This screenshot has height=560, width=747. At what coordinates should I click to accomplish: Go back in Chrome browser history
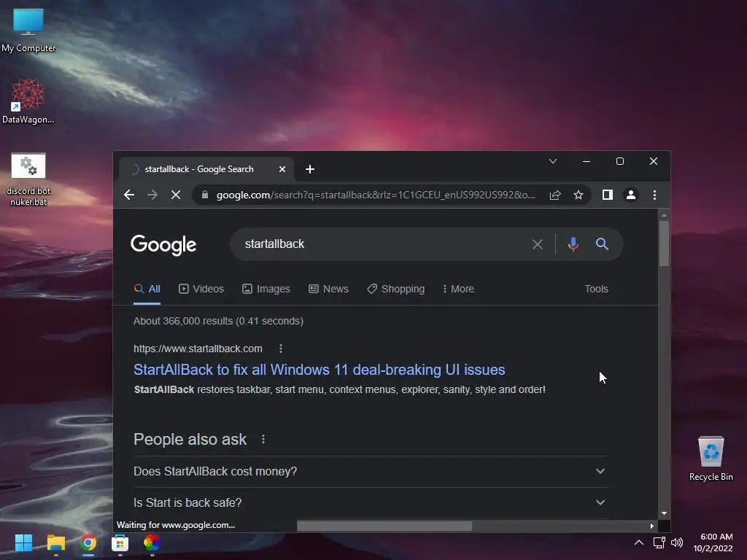(x=128, y=195)
